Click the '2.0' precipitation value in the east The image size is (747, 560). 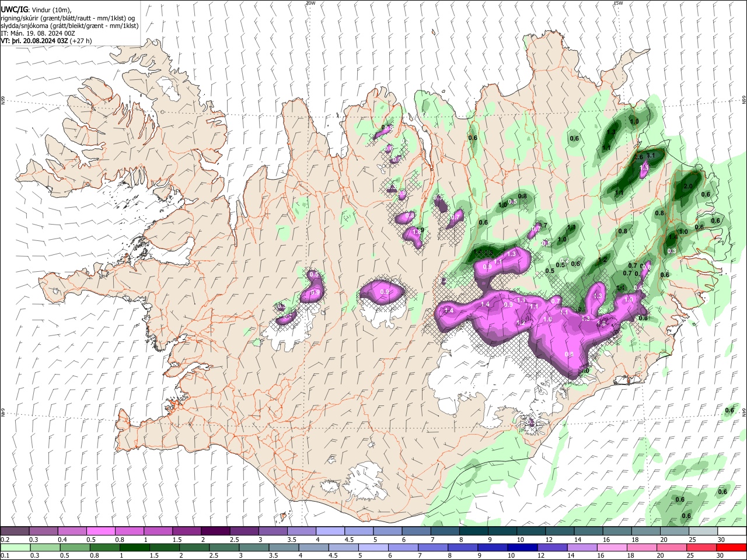(687, 186)
